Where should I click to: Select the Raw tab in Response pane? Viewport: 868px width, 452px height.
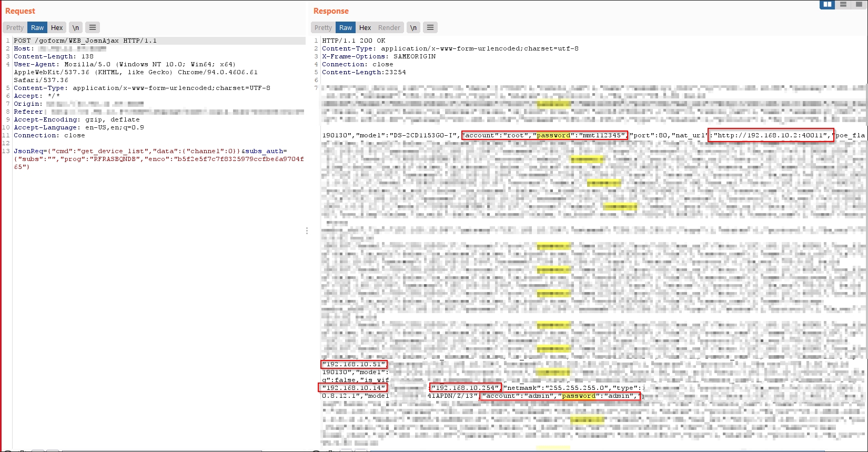[346, 27]
